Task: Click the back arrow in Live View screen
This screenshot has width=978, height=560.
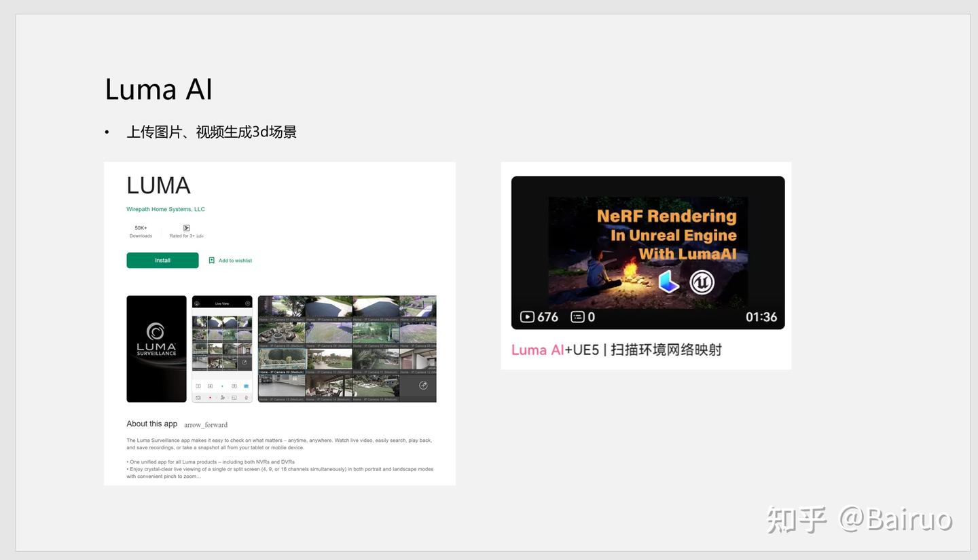Action: (x=197, y=303)
